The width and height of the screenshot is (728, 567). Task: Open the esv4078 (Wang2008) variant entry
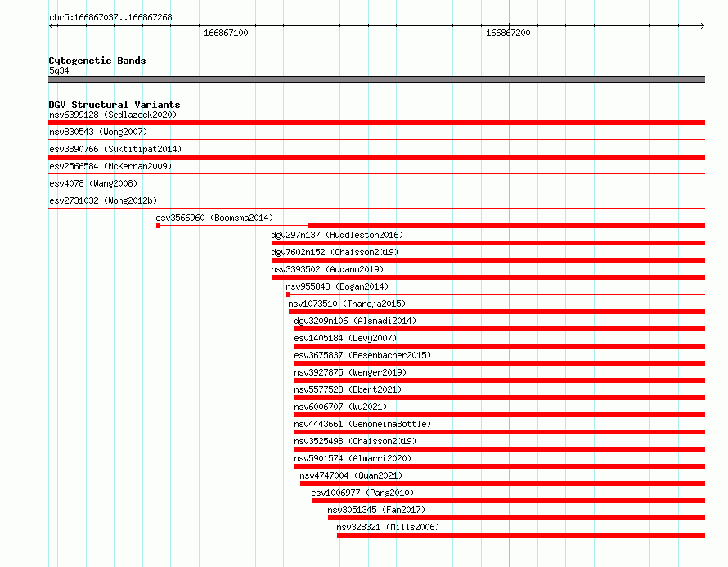coord(93,183)
